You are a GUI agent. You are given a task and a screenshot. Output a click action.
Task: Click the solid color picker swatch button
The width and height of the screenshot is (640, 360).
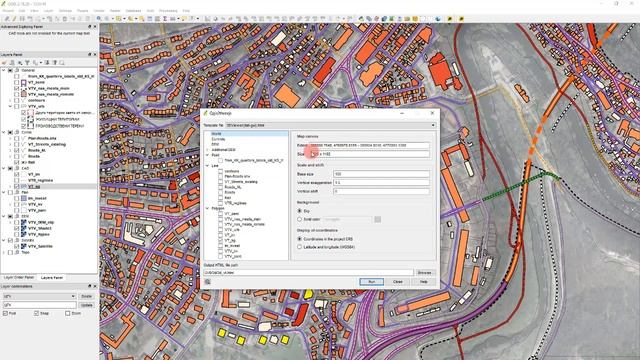[x=378, y=220]
